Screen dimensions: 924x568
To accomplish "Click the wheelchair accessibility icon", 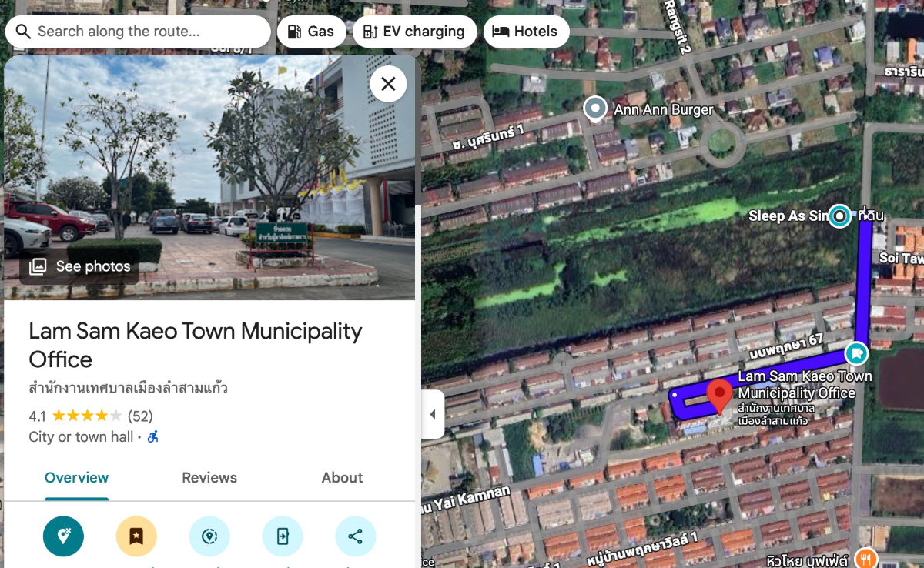I will 152,437.
